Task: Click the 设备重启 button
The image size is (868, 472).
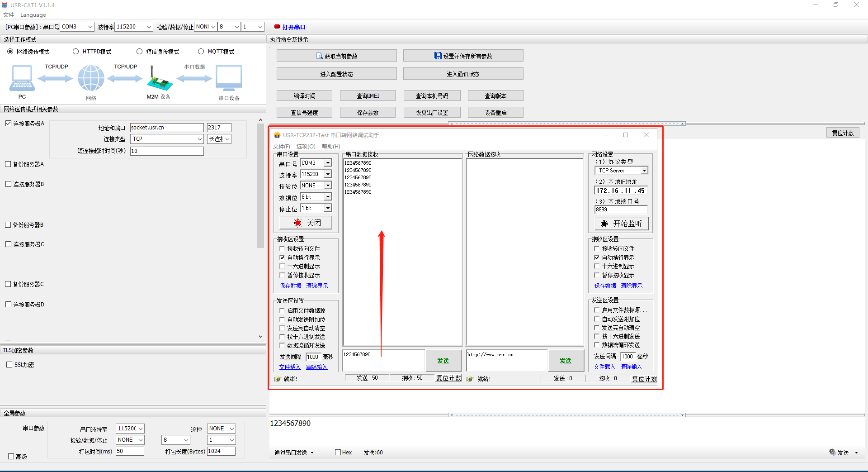Action: pyautogui.click(x=495, y=113)
